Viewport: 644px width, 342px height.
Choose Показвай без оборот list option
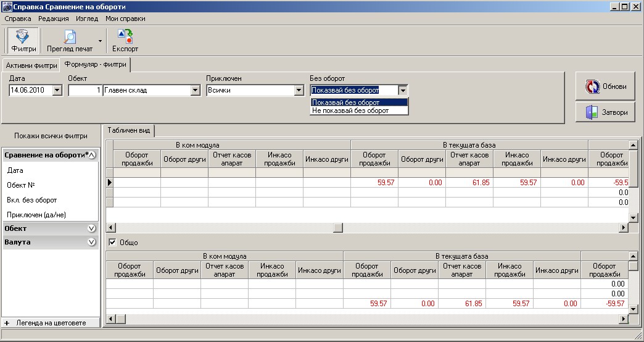[x=359, y=102]
